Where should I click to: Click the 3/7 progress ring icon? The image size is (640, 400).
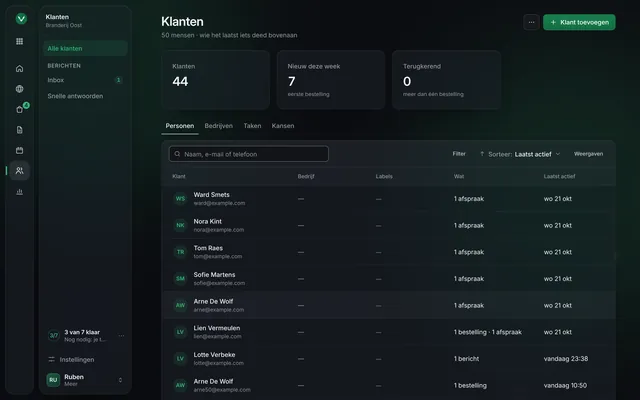point(53,336)
